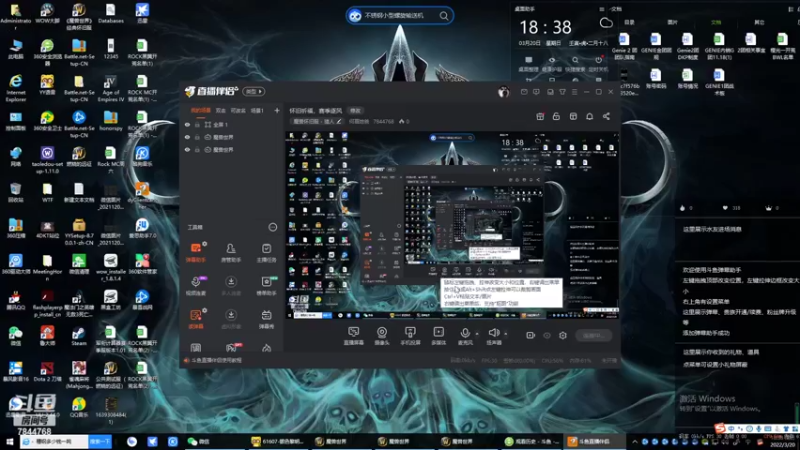Open 观看历史 browser taskbar item
Image resolution: width=800 pixels, height=450 pixels.
(x=531, y=441)
